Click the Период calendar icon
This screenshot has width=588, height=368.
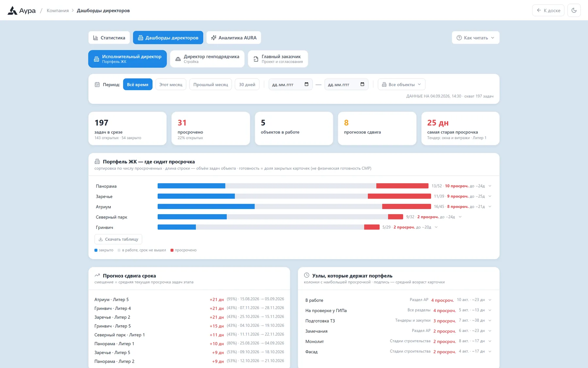(x=97, y=84)
